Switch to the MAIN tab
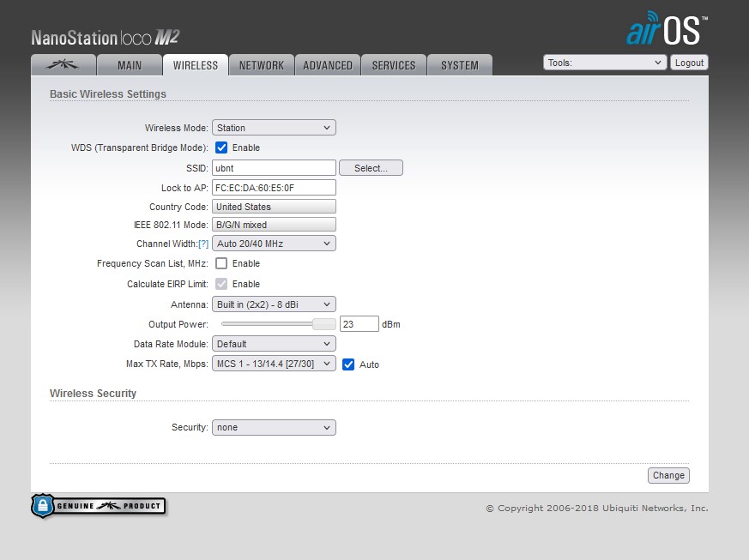The width and height of the screenshot is (749, 560). click(130, 65)
